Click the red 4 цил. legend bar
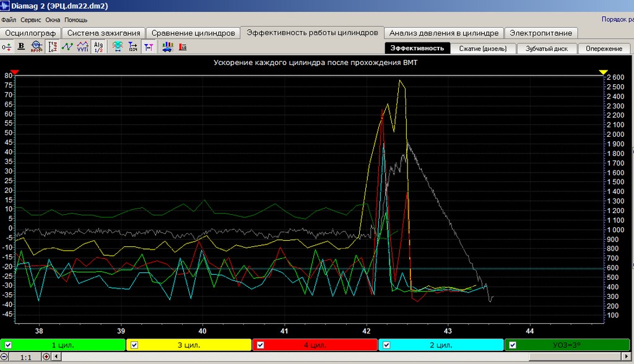 tap(315, 345)
